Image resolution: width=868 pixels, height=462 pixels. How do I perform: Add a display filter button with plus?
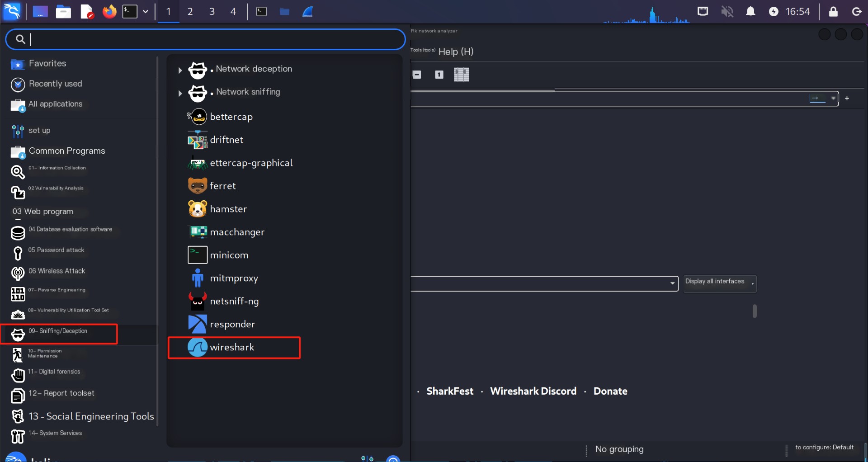(x=847, y=98)
